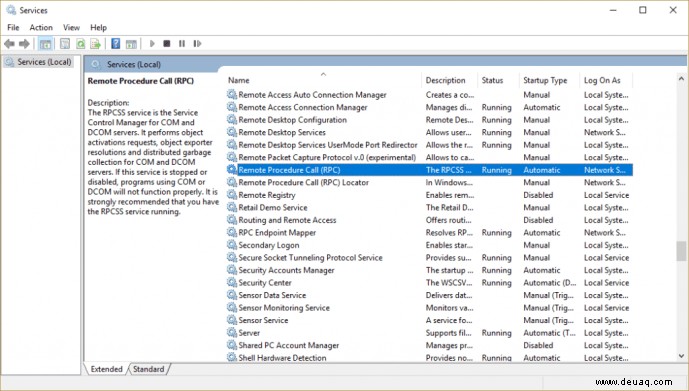Click Running status of RPC Endpoint Mapper
Screen dimensions: 689x391
497,232
